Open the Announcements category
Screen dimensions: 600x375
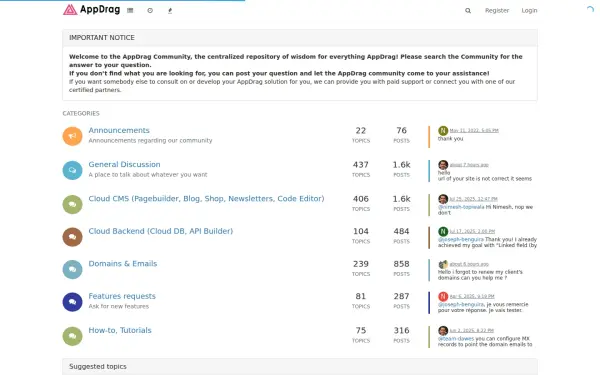coord(119,130)
